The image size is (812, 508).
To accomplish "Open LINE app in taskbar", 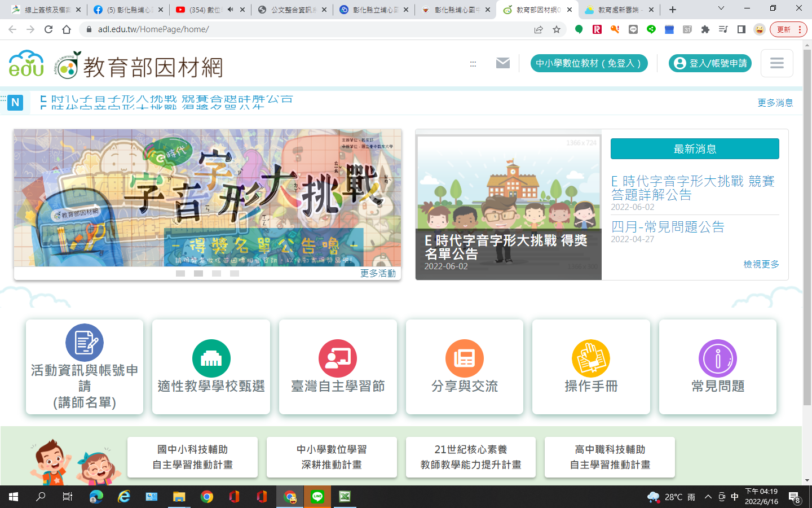I will click(317, 497).
